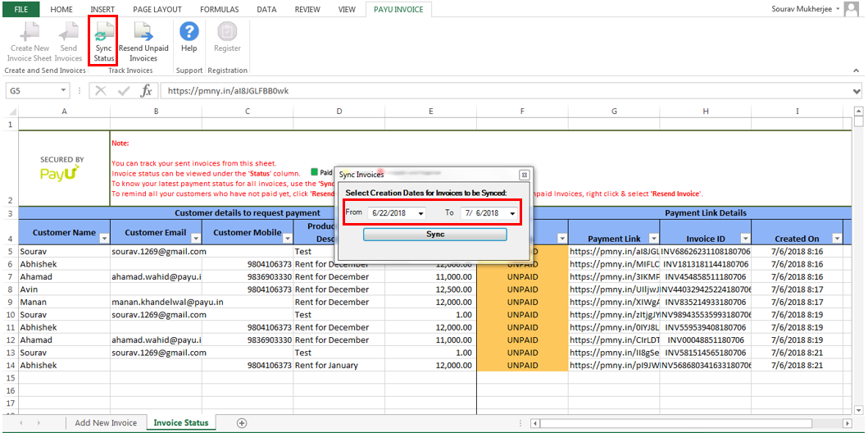Open the Created On filter dropdown
868x433 pixels.
(837, 239)
